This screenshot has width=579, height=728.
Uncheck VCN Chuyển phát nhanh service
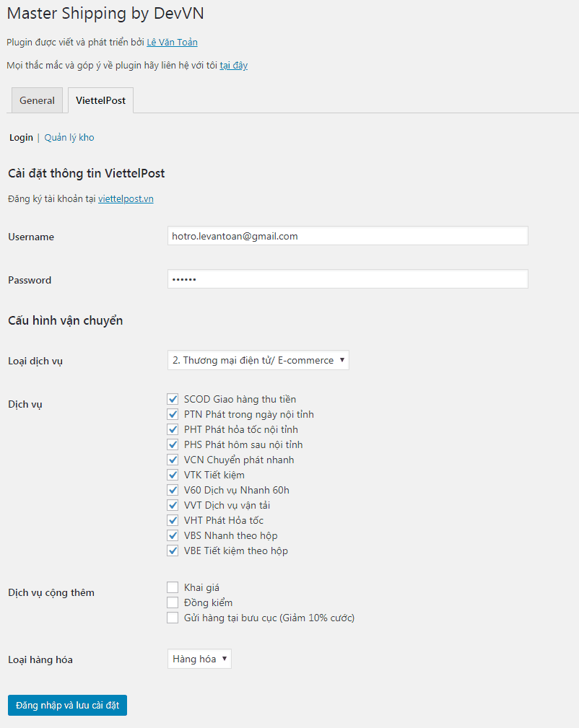coord(172,460)
